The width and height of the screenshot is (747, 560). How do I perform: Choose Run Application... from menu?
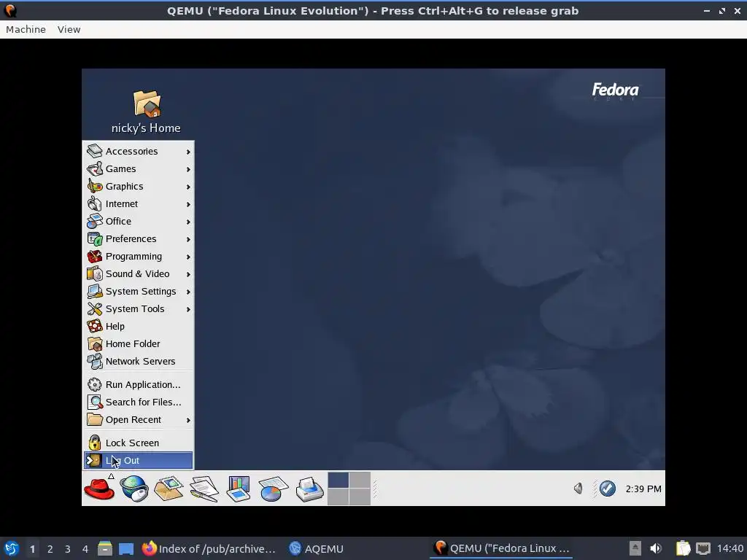(139, 385)
